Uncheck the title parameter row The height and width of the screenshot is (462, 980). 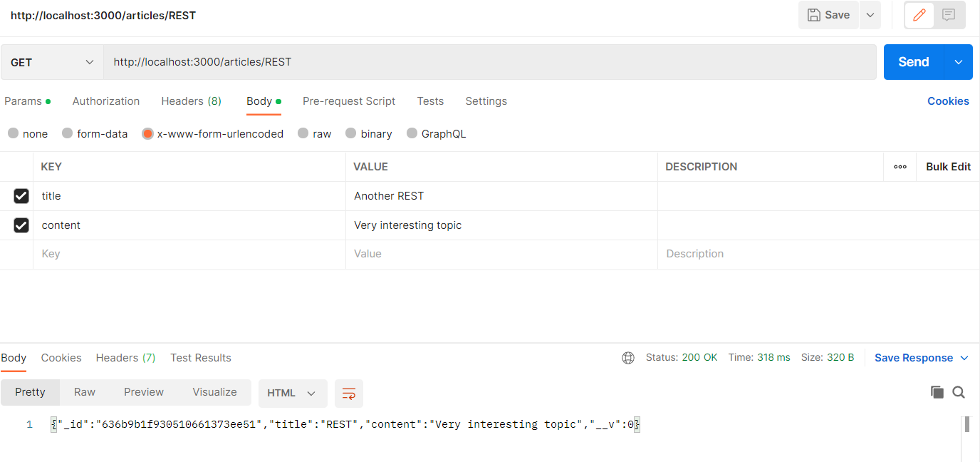click(21, 195)
